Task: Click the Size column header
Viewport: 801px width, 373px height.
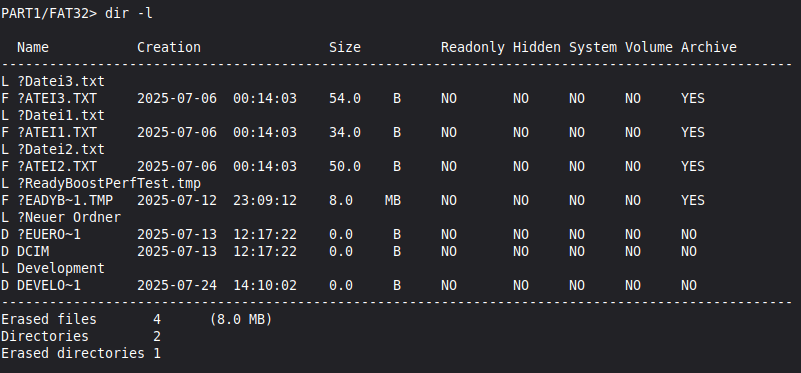Action: pos(345,48)
